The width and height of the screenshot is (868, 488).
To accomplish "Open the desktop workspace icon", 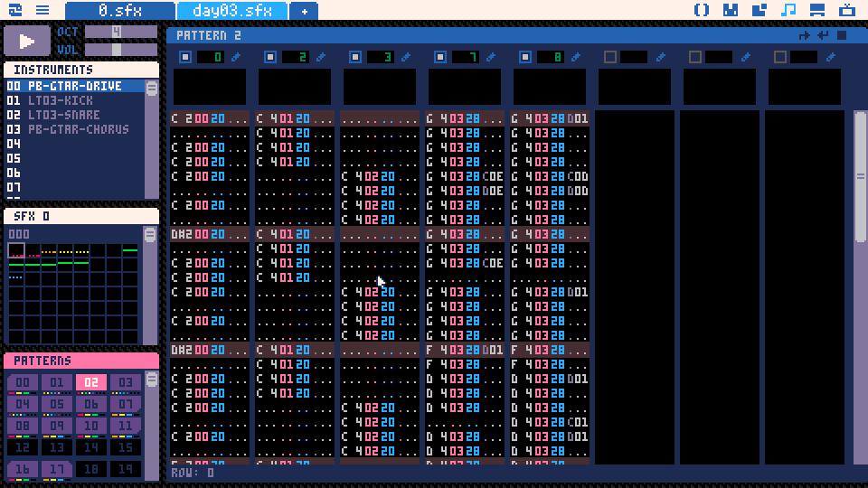I will 817,10.
